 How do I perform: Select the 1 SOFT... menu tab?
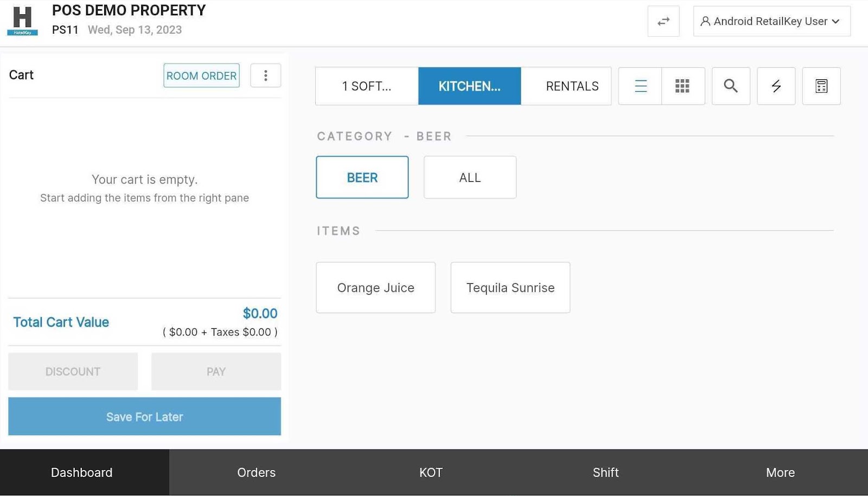coord(367,86)
